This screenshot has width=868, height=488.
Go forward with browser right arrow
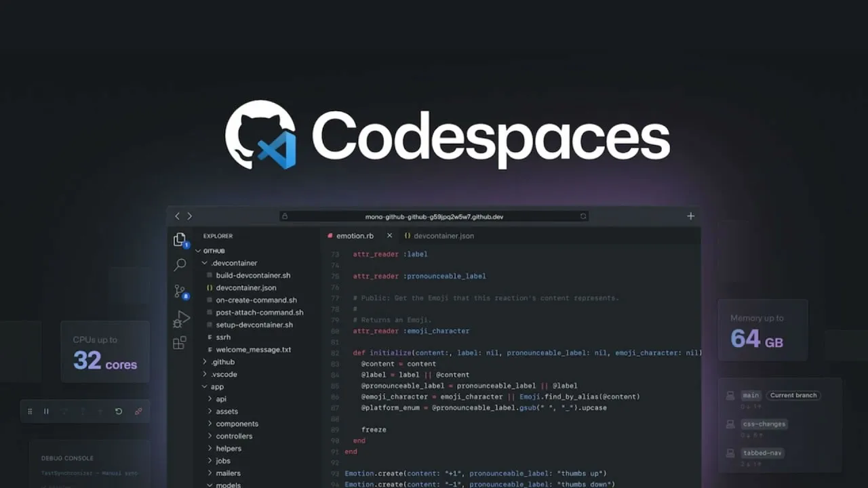point(190,216)
